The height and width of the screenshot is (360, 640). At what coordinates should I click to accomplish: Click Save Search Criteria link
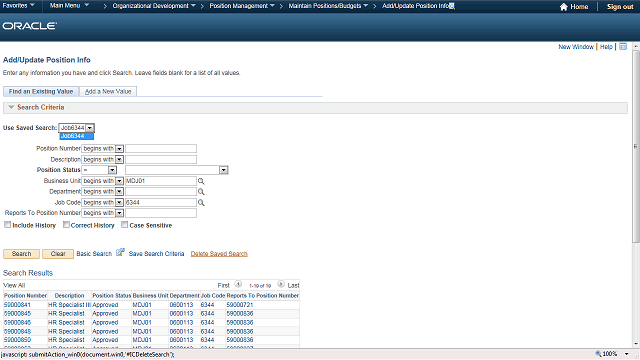click(156, 254)
